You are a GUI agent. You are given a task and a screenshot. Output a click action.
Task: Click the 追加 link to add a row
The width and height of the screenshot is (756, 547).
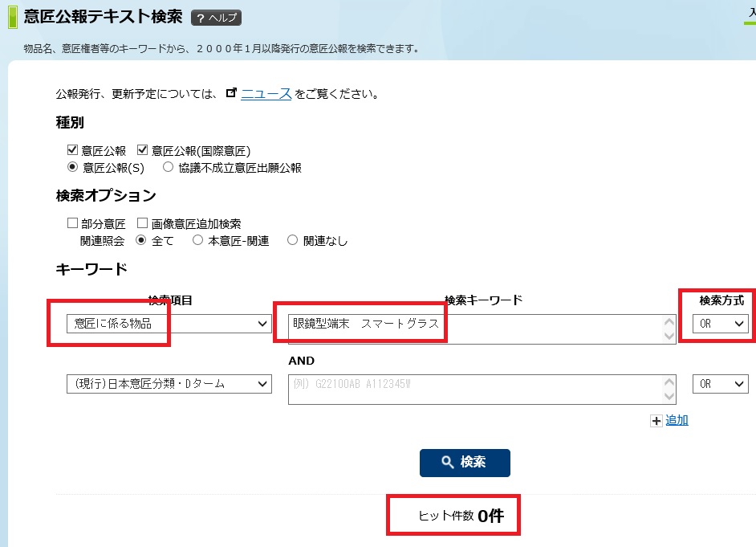[677, 420]
